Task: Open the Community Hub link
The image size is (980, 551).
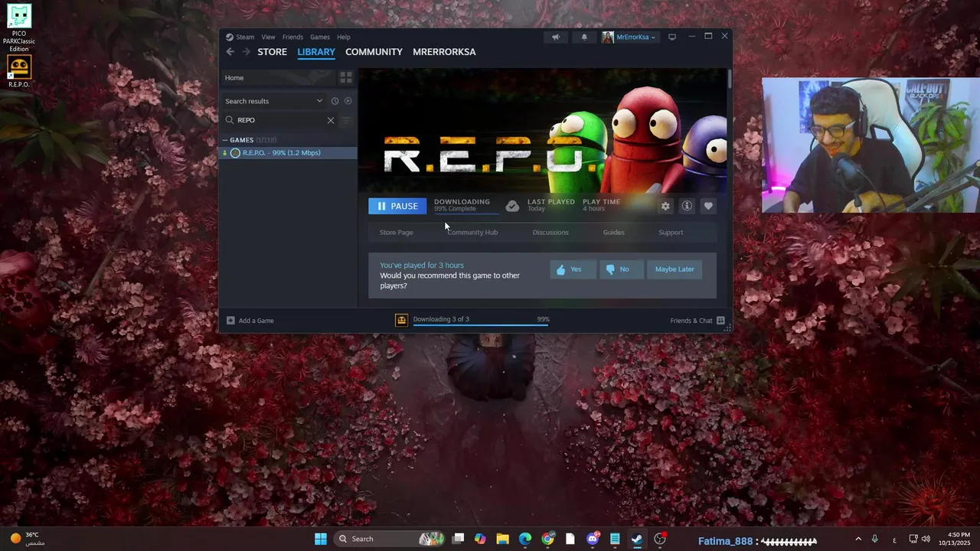Action: tap(472, 233)
